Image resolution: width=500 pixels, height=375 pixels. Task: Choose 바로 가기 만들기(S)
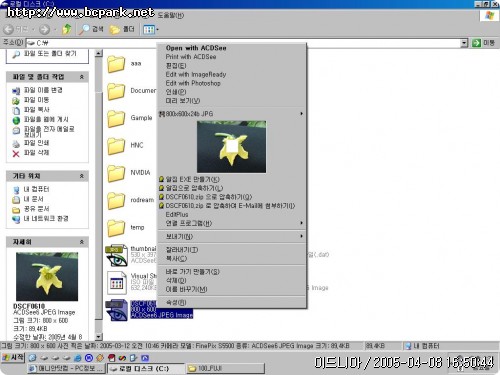coord(232,272)
